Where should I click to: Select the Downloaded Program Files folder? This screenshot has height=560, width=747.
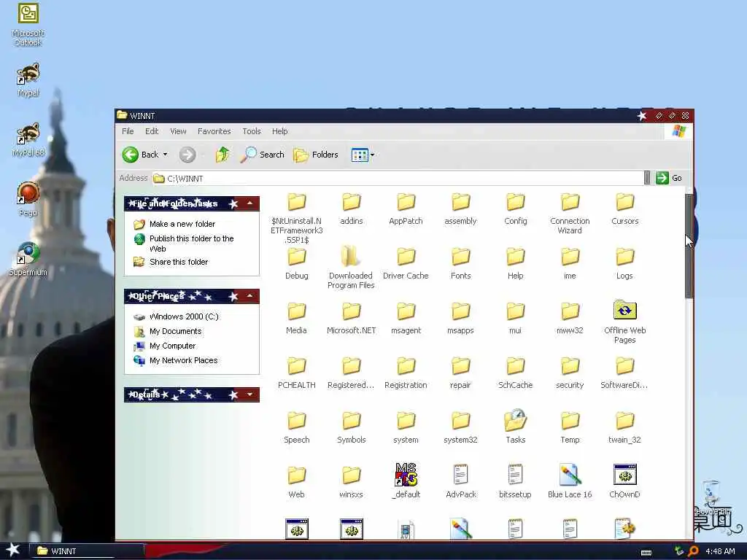click(x=351, y=267)
